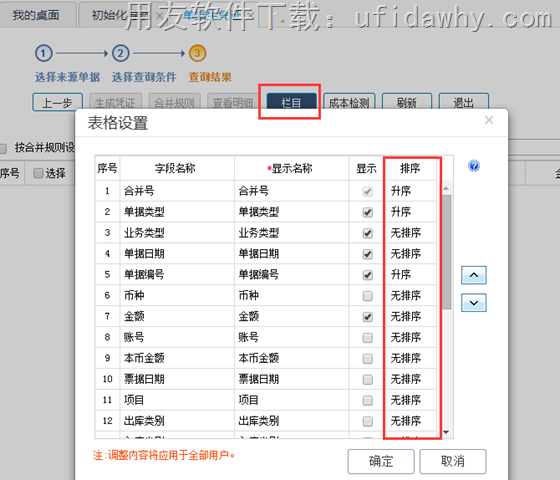The image size is (560, 480).
Task: Toggle 显示 checkbox for 单据类型 row
Action: (x=368, y=212)
